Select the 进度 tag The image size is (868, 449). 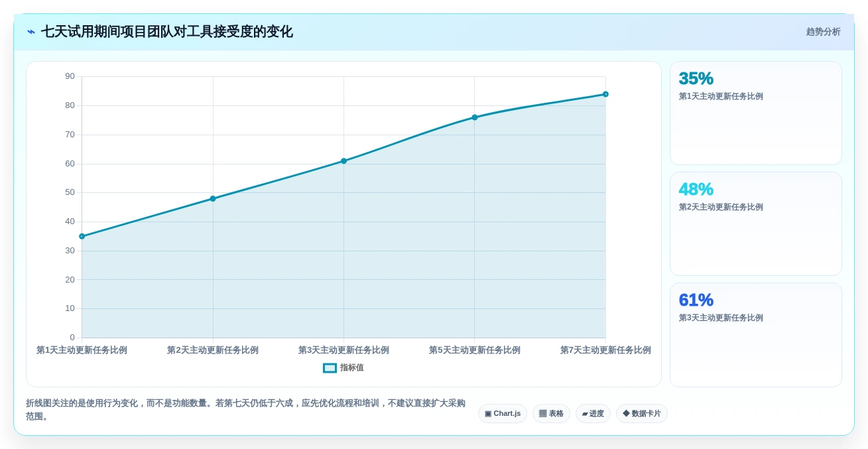(593, 414)
